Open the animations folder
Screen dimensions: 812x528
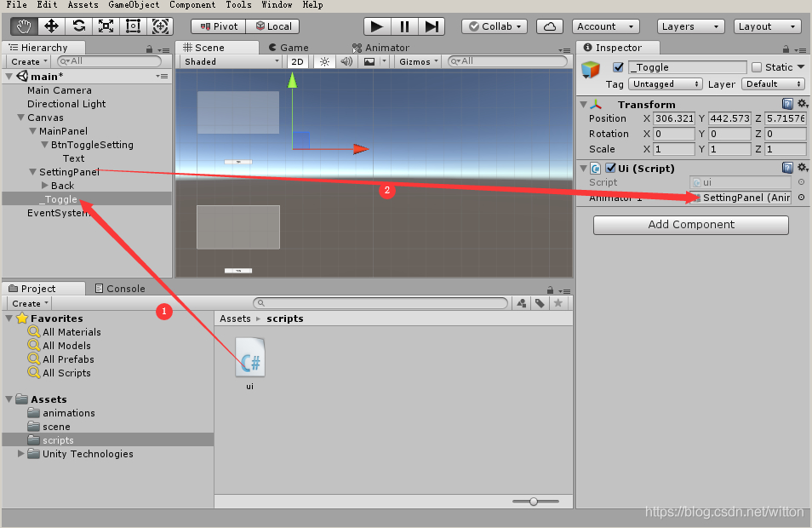(x=69, y=413)
